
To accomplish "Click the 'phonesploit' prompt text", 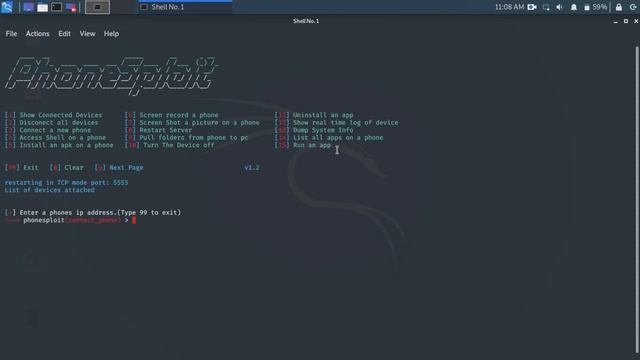I will tap(44, 220).
